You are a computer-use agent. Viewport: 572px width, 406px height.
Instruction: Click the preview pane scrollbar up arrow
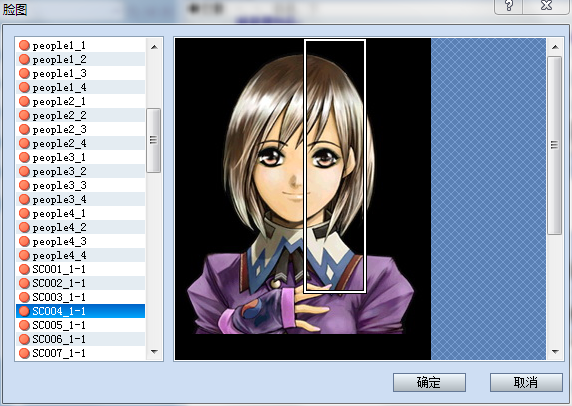coord(555,47)
